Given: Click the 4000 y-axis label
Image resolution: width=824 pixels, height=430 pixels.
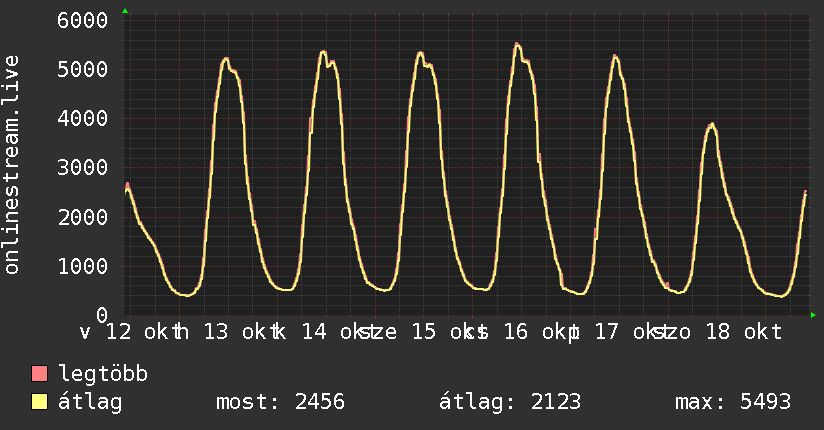Looking at the screenshot, I should pyautogui.click(x=83, y=118).
